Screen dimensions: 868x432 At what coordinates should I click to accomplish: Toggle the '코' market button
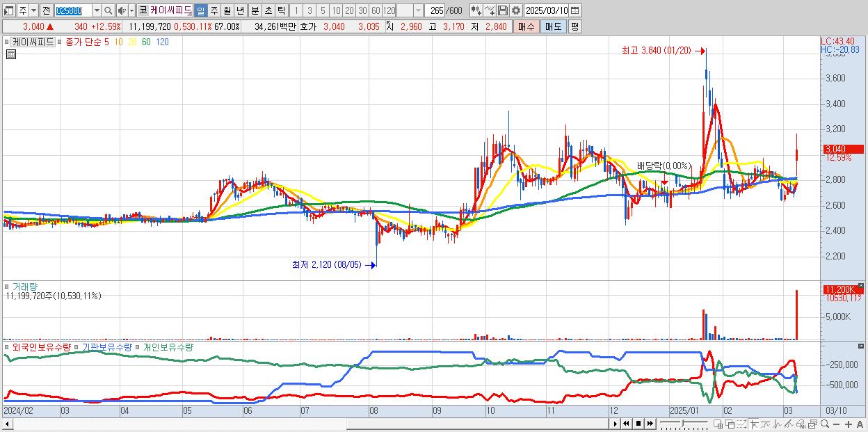pyautogui.click(x=143, y=10)
